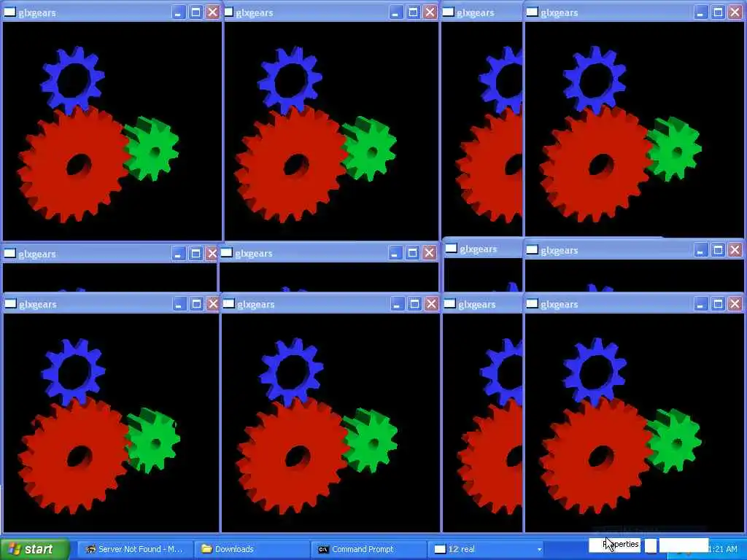Maximize the top-left glxgears window

point(196,12)
